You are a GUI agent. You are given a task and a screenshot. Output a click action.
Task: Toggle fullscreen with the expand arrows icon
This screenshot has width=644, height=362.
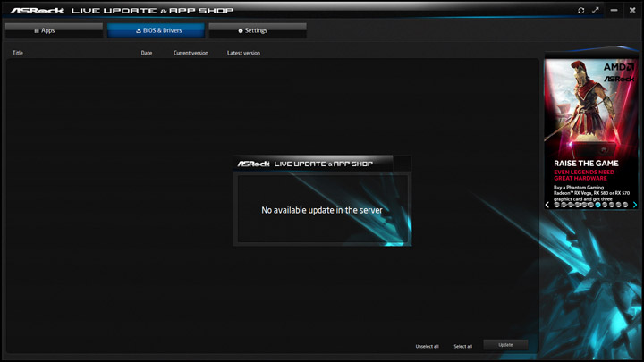596,10
